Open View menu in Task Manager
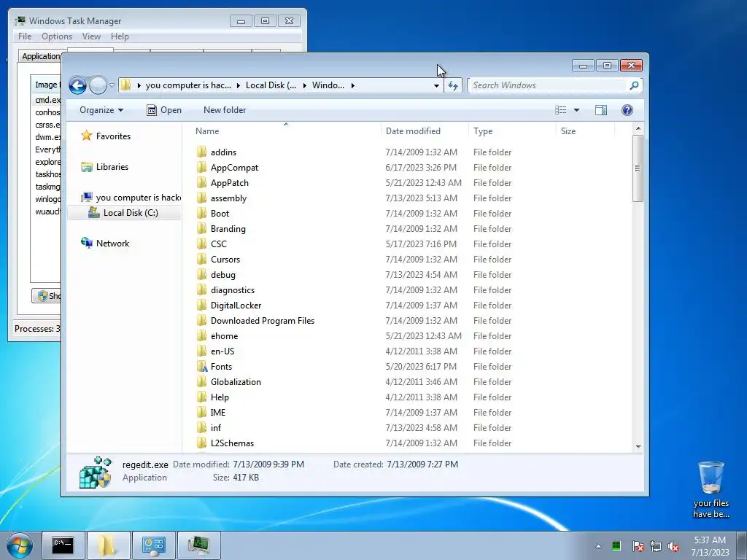The width and height of the screenshot is (747, 560). pyautogui.click(x=91, y=36)
